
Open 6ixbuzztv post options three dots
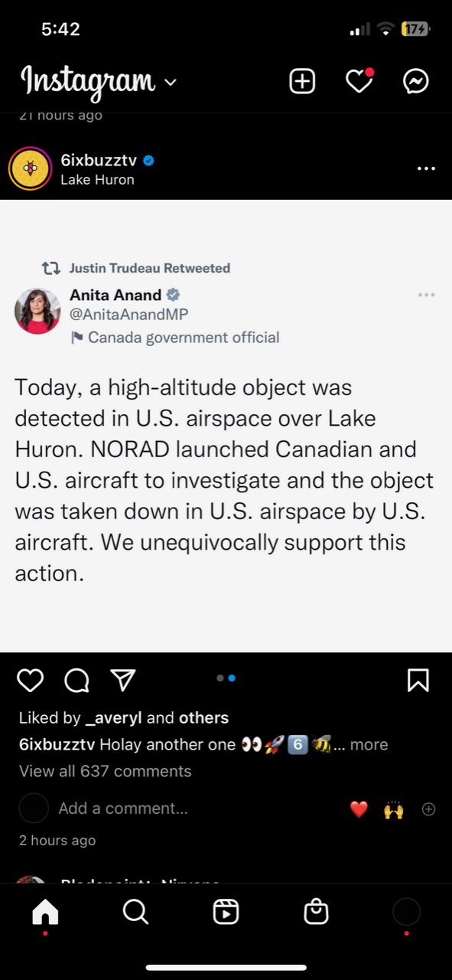pos(426,168)
